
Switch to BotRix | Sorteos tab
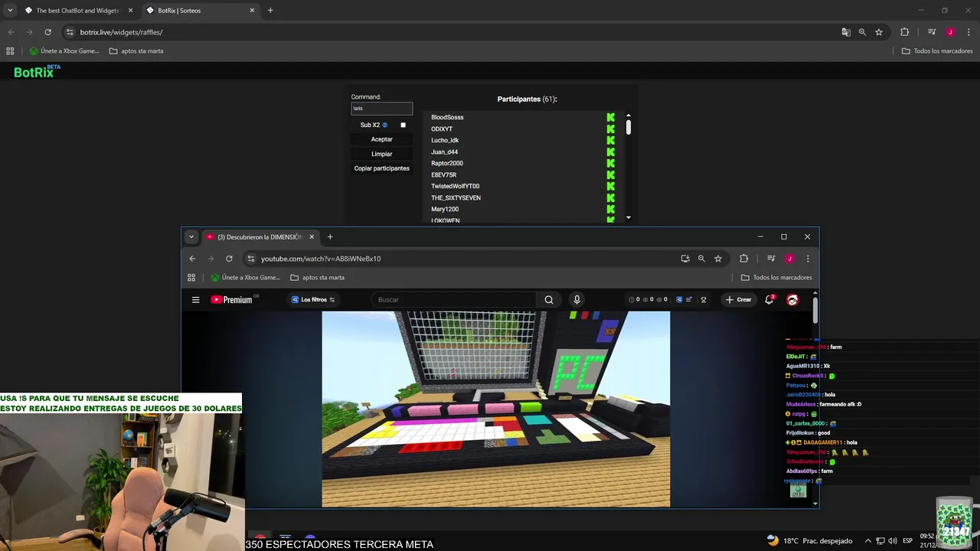pyautogui.click(x=201, y=11)
